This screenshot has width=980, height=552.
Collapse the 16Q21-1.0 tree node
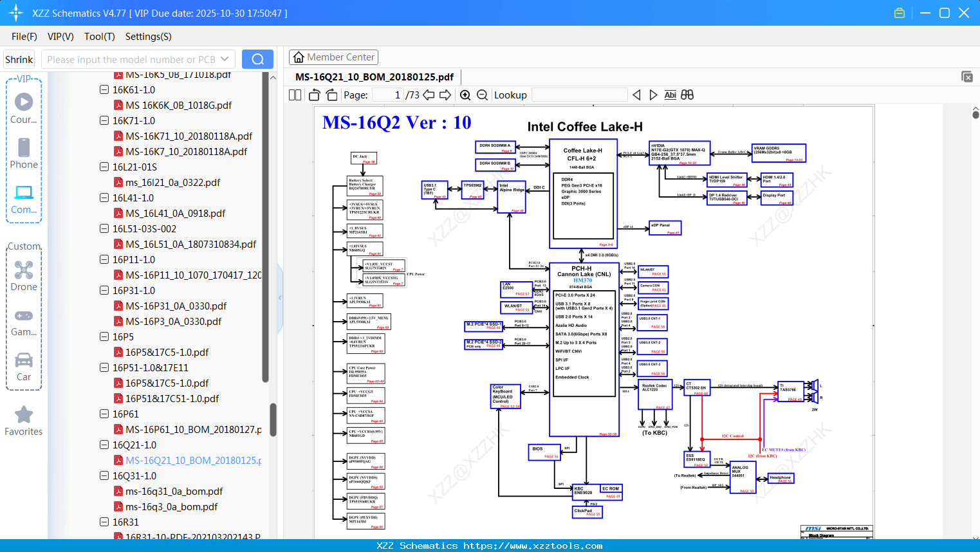point(104,445)
